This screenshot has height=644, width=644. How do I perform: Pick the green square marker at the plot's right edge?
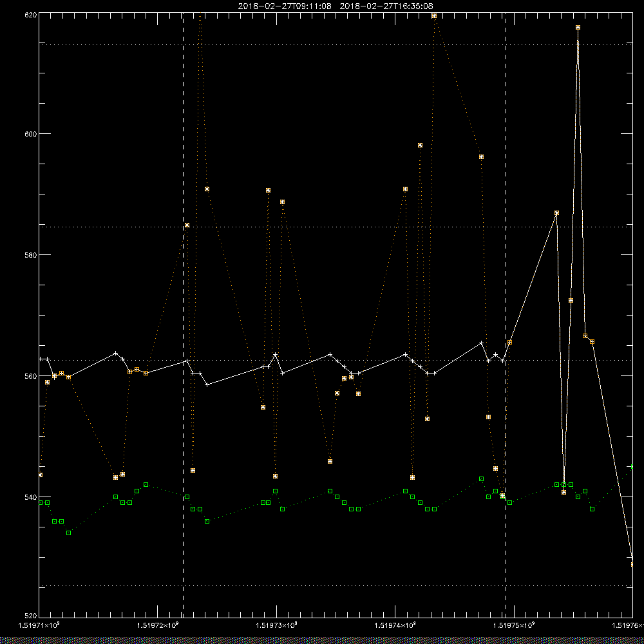pyautogui.click(x=632, y=467)
